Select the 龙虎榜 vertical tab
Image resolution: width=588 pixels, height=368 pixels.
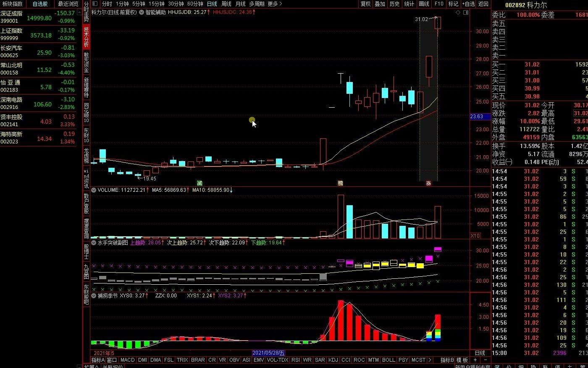click(x=86, y=155)
